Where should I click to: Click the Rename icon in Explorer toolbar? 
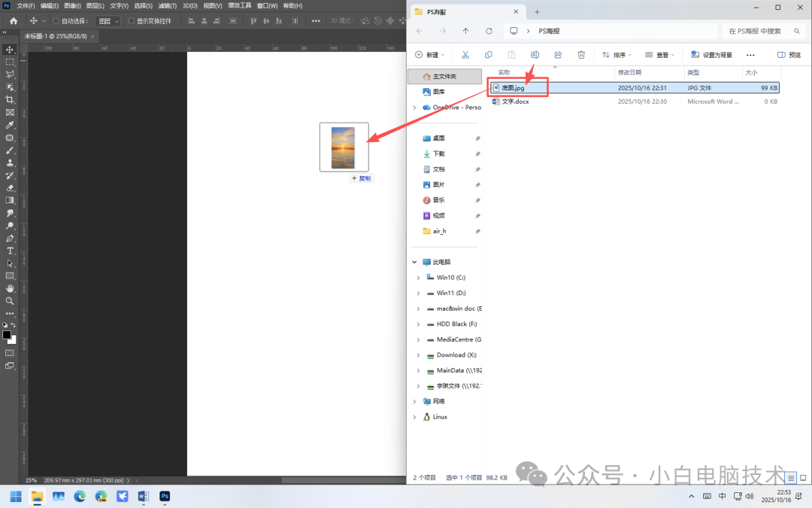[535, 54]
